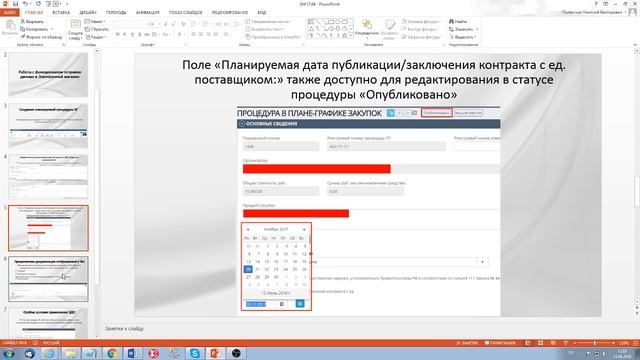Select slide 3 thumbnail
Screen dimensions: 640x360
click(48, 125)
